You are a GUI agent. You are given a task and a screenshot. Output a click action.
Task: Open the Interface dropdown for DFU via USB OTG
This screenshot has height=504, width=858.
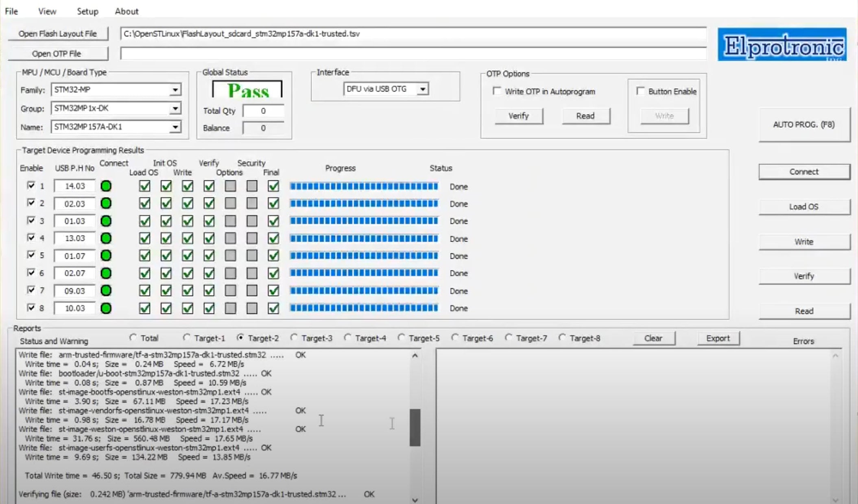(x=423, y=89)
